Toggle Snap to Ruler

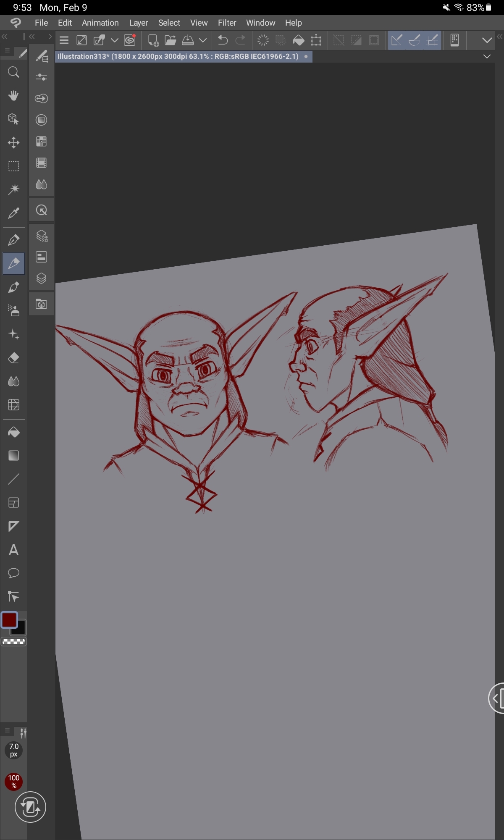coord(396,40)
